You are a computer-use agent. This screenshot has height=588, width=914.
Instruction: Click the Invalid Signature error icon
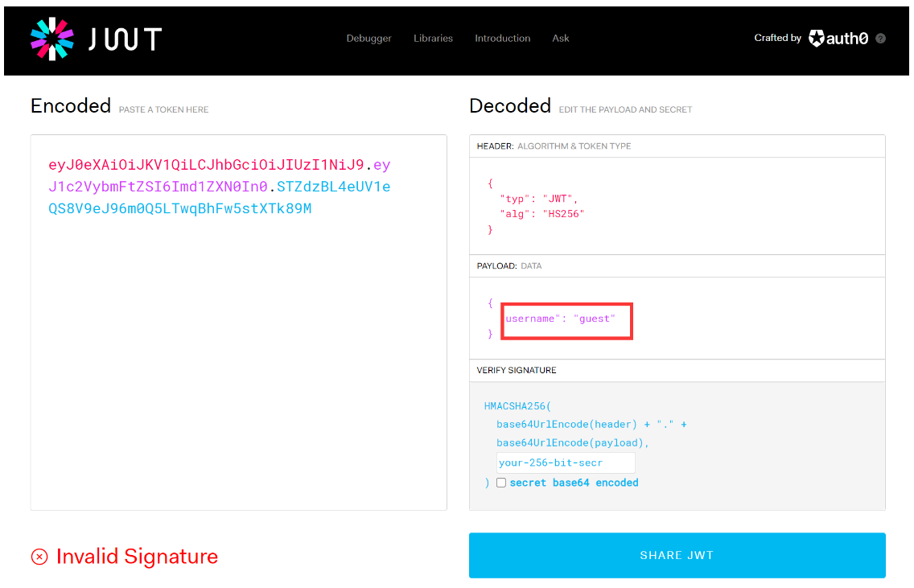pyautogui.click(x=39, y=557)
